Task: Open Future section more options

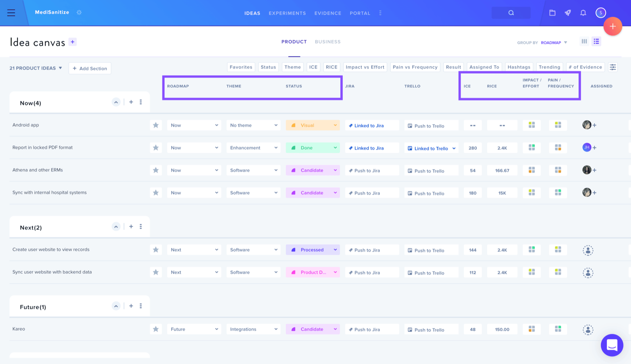Action: coord(141,306)
